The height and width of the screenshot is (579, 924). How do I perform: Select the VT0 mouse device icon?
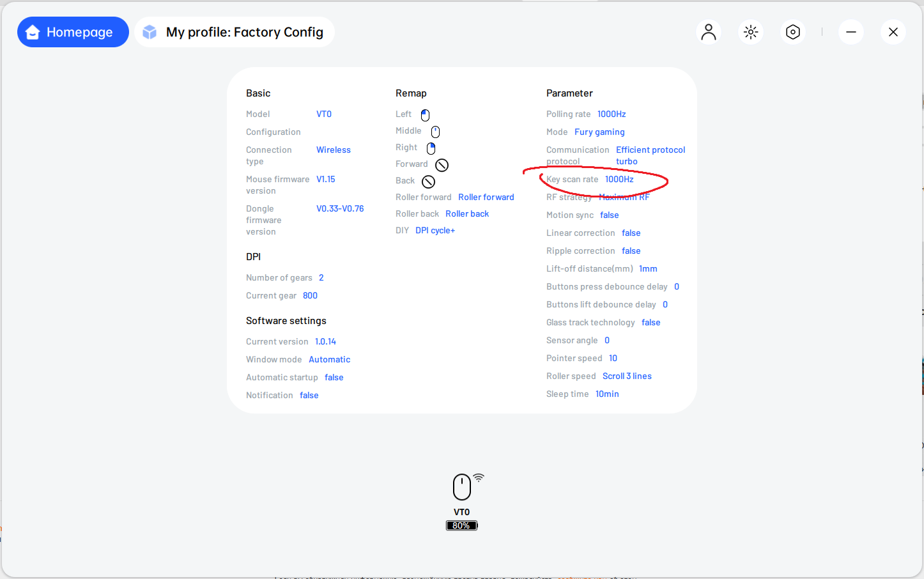coord(462,488)
